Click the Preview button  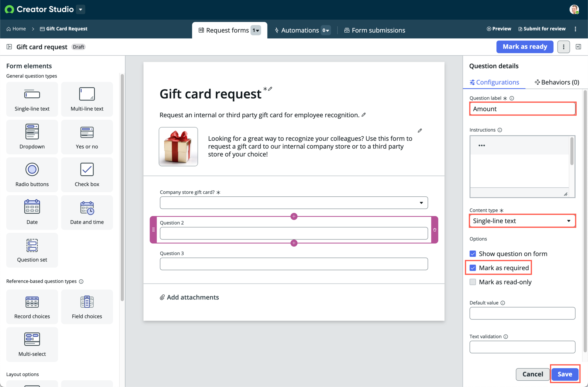[499, 29]
